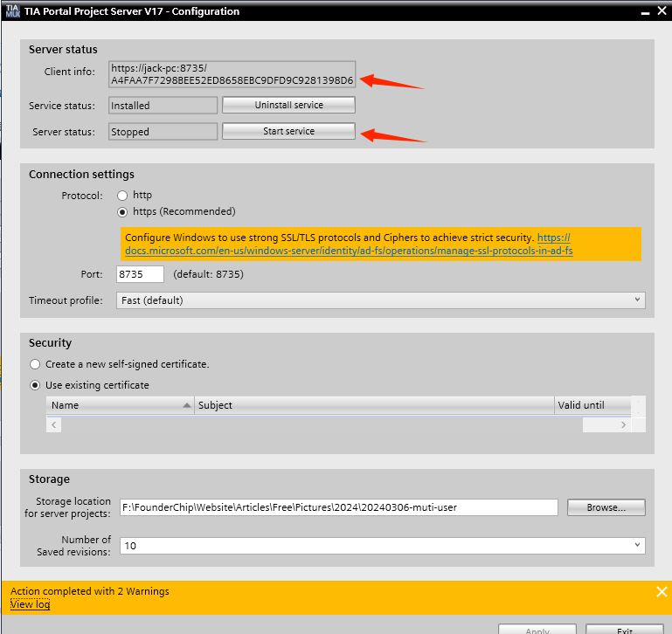
Task: Choose Use existing certificate option
Action: (x=35, y=385)
